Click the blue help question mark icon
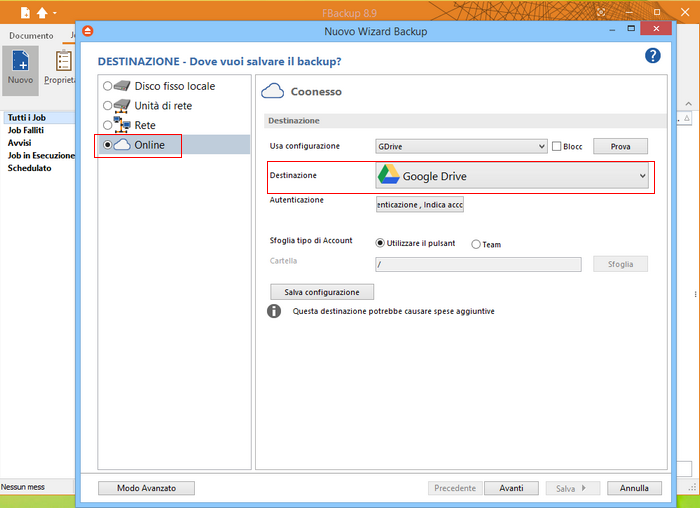The image size is (700, 508). pyautogui.click(x=653, y=56)
